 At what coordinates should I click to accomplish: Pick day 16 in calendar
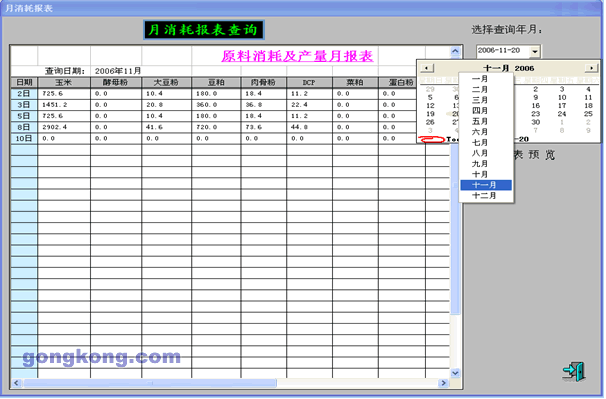click(535, 106)
